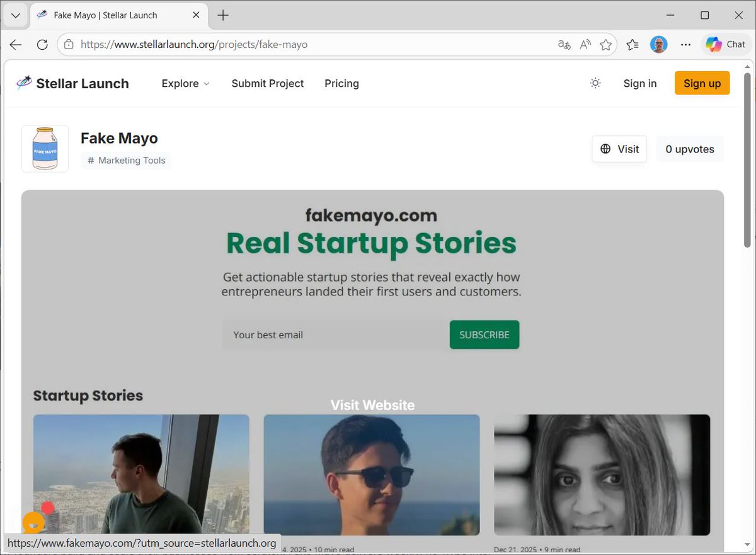View site information lock icon

tap(69, 45)
